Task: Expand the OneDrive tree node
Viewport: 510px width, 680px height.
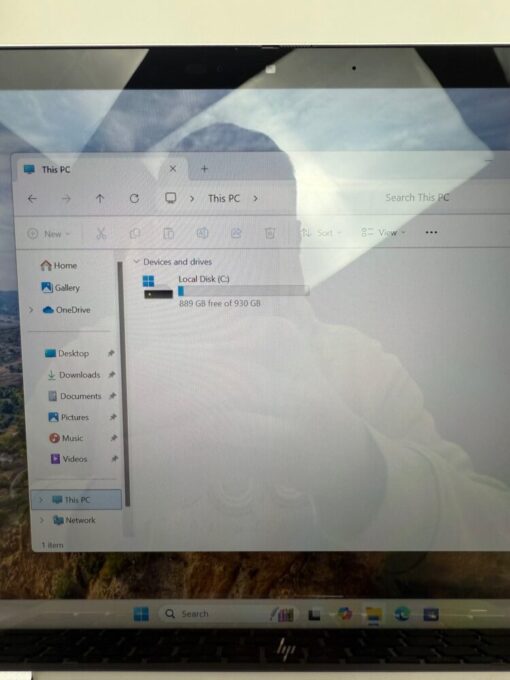Action: tap(31, 310)
